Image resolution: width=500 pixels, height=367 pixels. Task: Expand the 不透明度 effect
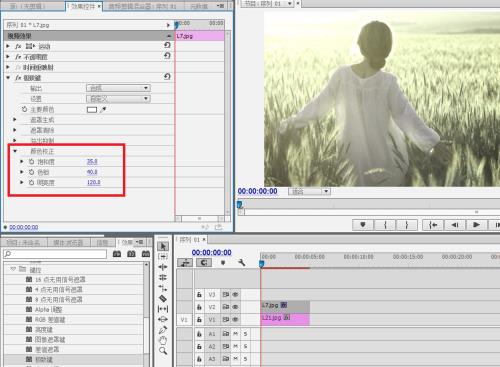click(x=8, y=57)
